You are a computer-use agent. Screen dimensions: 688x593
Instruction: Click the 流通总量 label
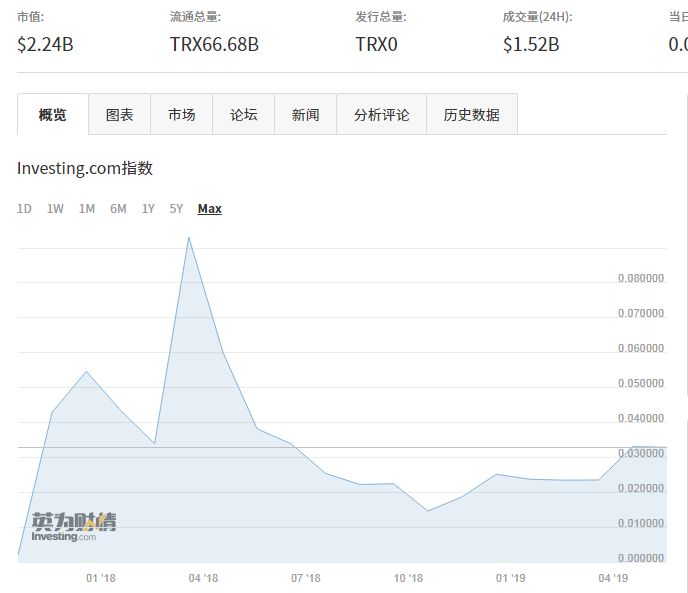click(x=195, y=17)
